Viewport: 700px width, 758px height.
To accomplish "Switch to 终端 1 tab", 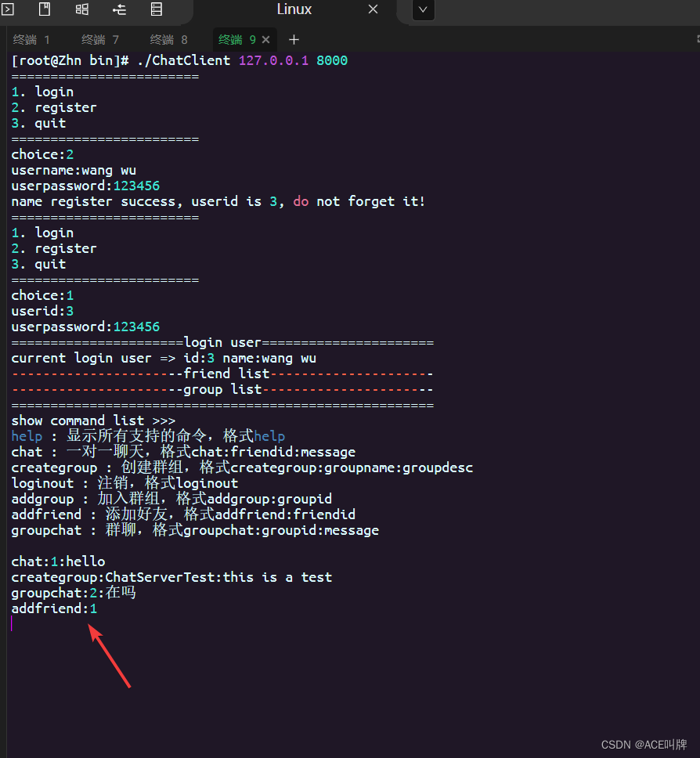I will coord(31,40).
